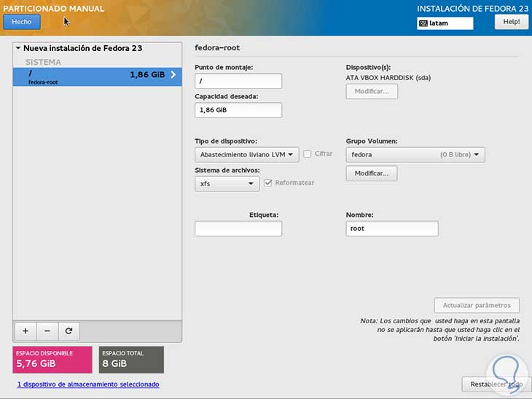Click Modificar under Grupo Volumen
The image size is (532, 399).
tap(372, 173)
